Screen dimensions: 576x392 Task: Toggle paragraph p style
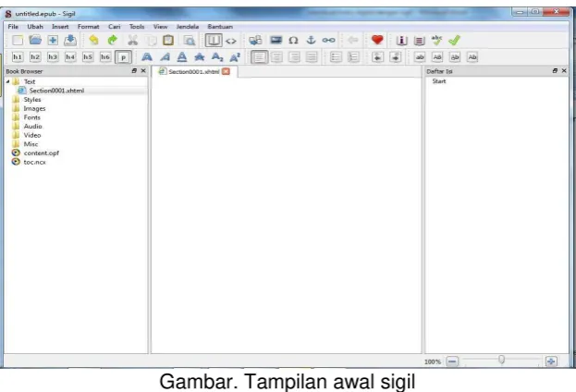pos(124,57)
